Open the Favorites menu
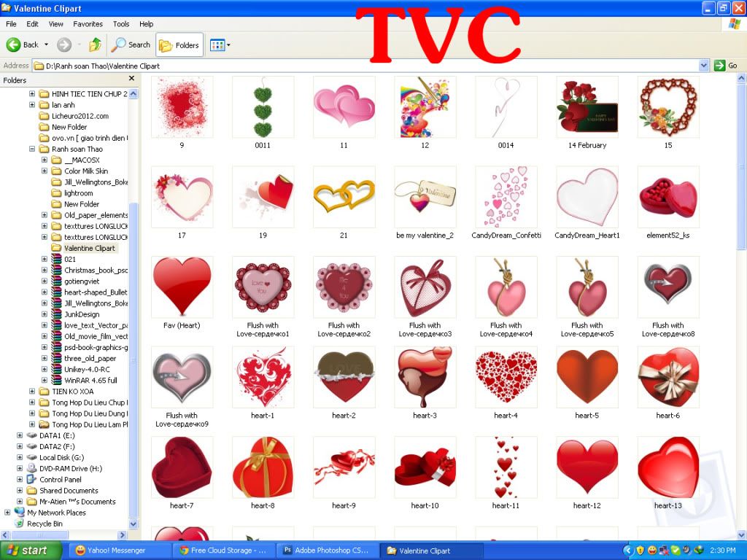 (x=88, y=24)
